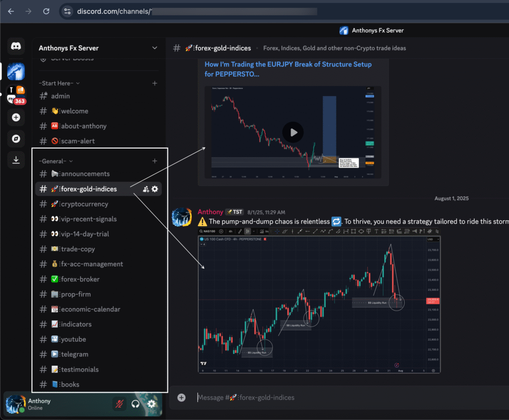Click invite people icon on forex-gold-indices
Screen dimensions: 509x420
146,189
